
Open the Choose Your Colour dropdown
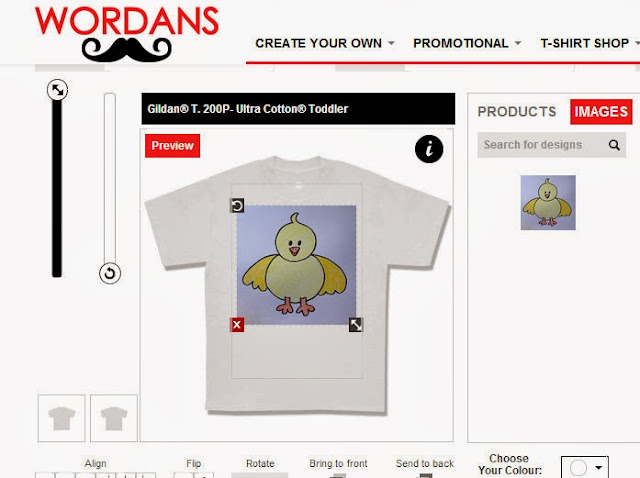coord(585,467)
